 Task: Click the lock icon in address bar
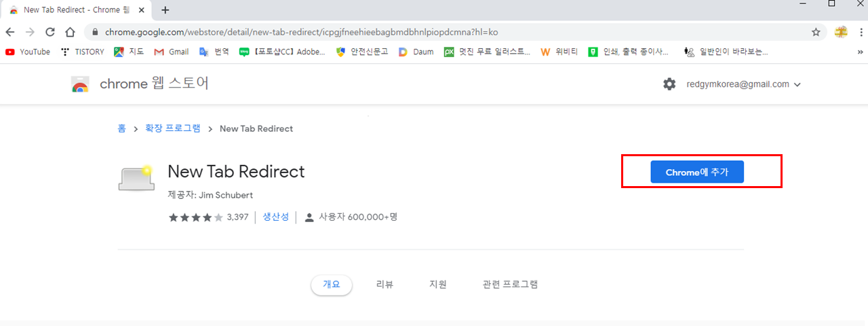click(x=95, y=32)
